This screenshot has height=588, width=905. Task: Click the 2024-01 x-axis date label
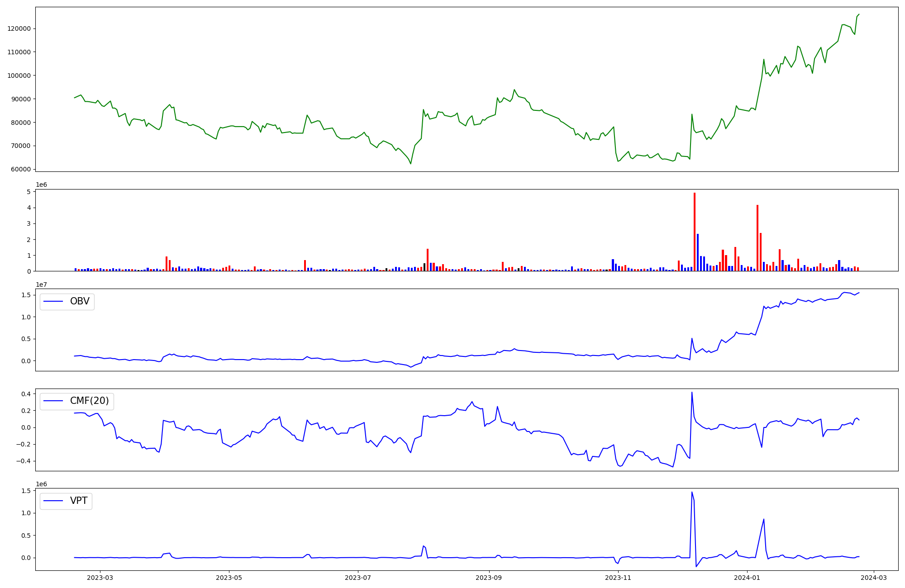click(747, 578)
